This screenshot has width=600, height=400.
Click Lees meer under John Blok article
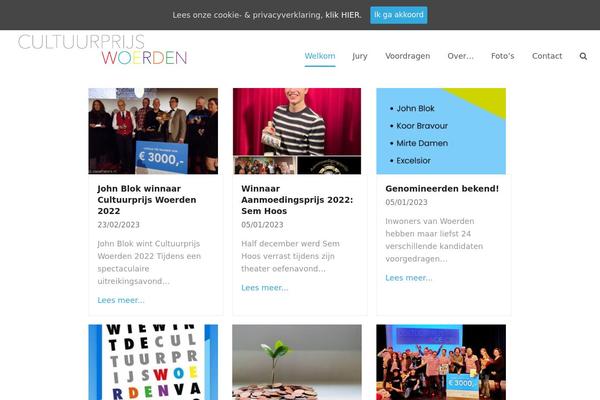click(x=121, y=300)
